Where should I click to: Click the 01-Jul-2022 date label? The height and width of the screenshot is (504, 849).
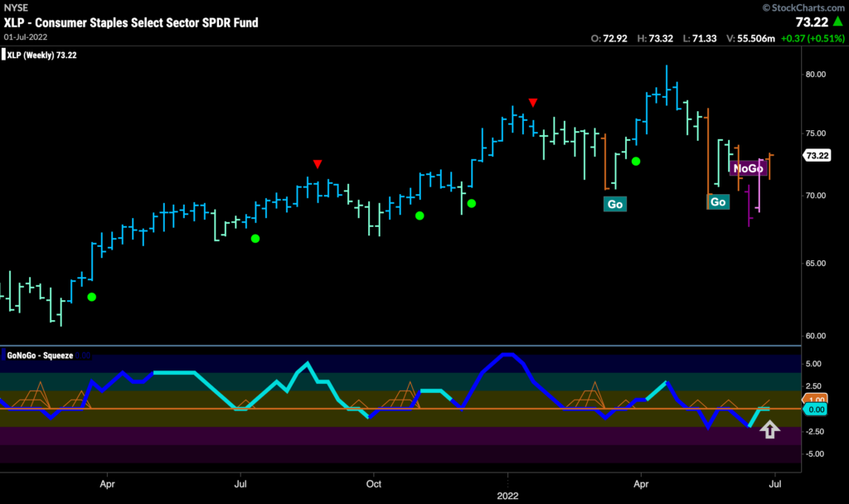[26, 36]
